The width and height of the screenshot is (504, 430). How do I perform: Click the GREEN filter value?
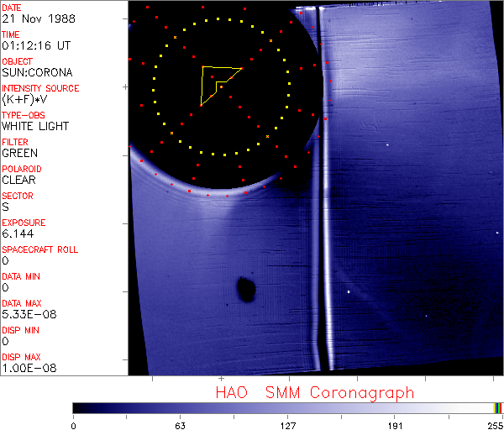(x=19, y=153)
